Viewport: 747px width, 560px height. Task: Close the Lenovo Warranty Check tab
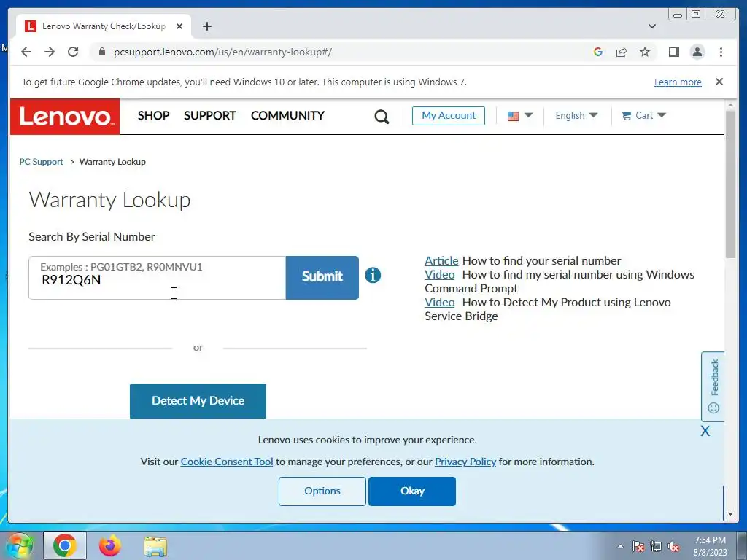coord(179,26)
